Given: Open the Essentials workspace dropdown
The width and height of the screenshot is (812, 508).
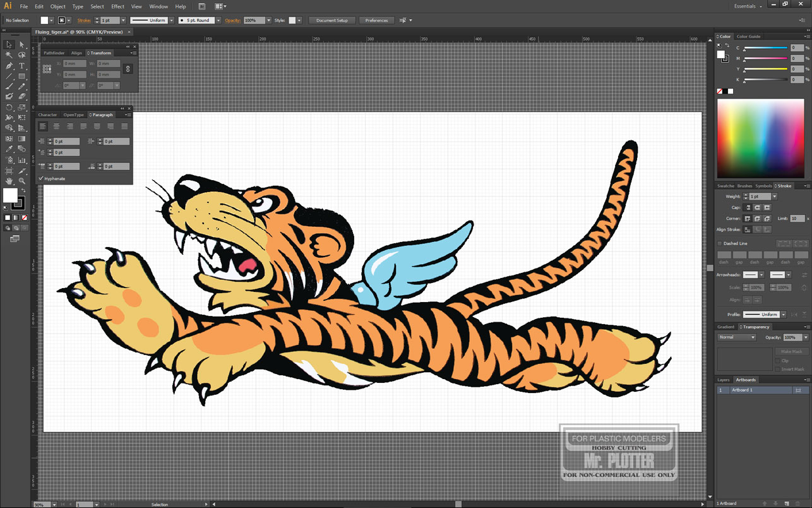Looking at the screenshot, I should [748, 6].
